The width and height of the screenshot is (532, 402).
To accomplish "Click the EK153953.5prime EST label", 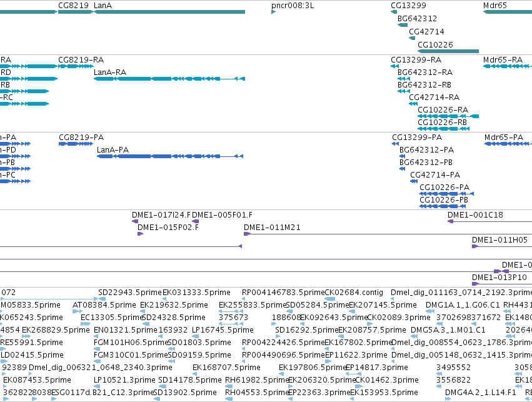I will (x=384, y=393).
